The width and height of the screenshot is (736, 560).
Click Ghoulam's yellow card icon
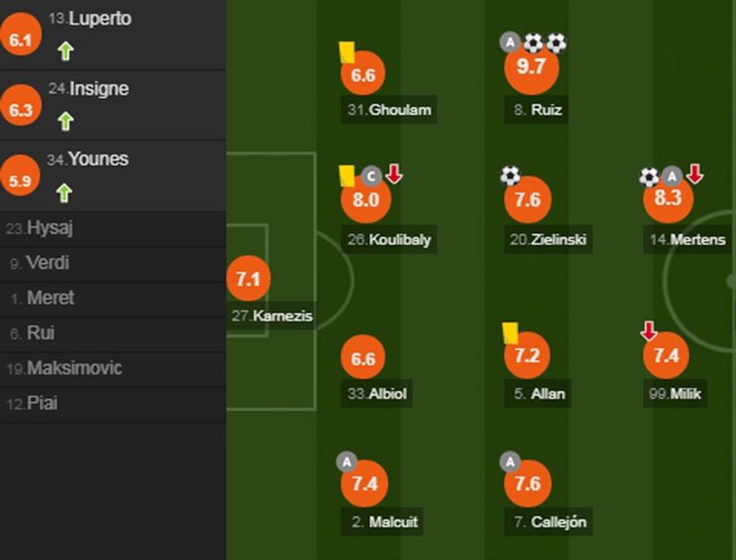(346, 52)
